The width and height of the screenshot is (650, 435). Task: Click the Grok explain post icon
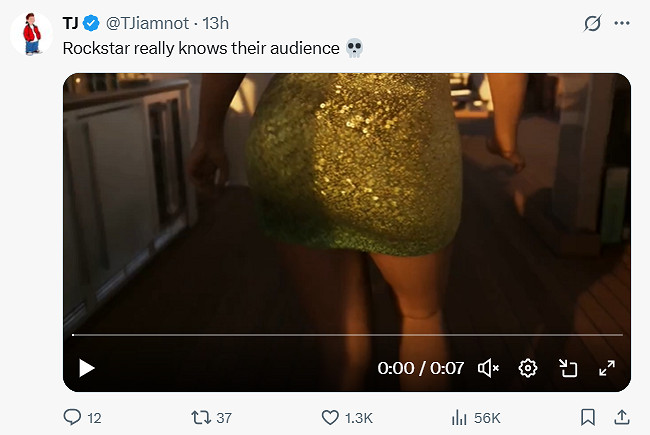click(x=592, y=22)
